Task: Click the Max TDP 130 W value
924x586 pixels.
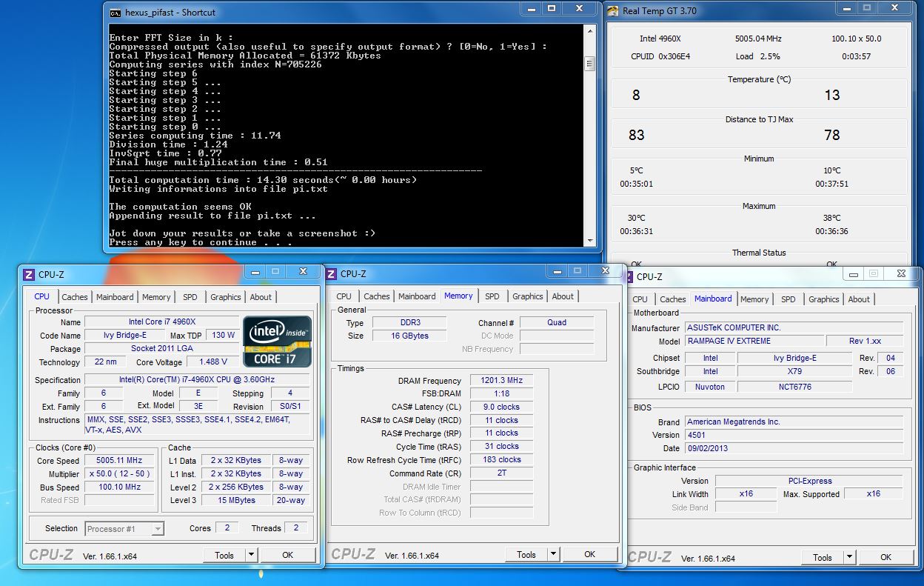Action: click(223, 335)
